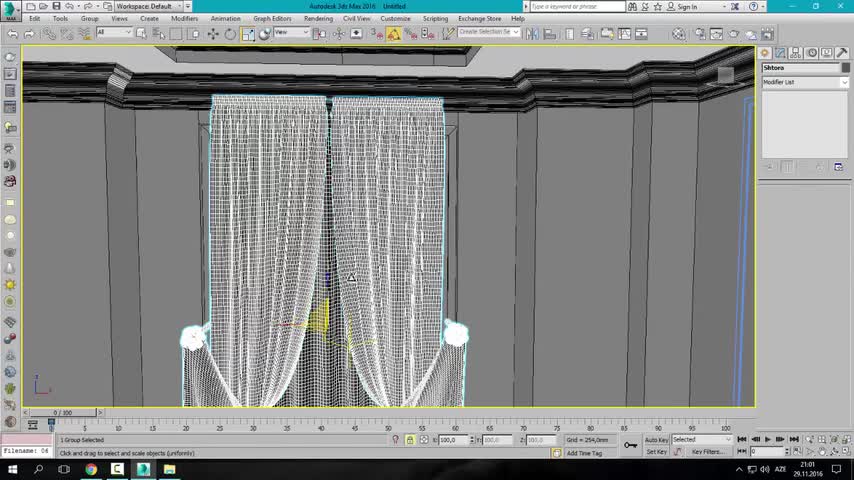
Task: Toggle Selection Lock padlock
Action: (x=410, y=440)
